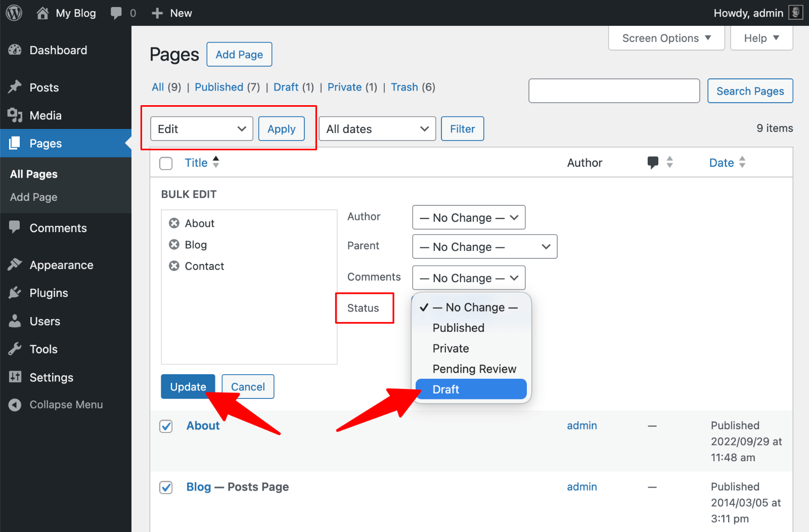Uncheck the About page checkbox
The image size is (809, 532).
pos(166,426)
